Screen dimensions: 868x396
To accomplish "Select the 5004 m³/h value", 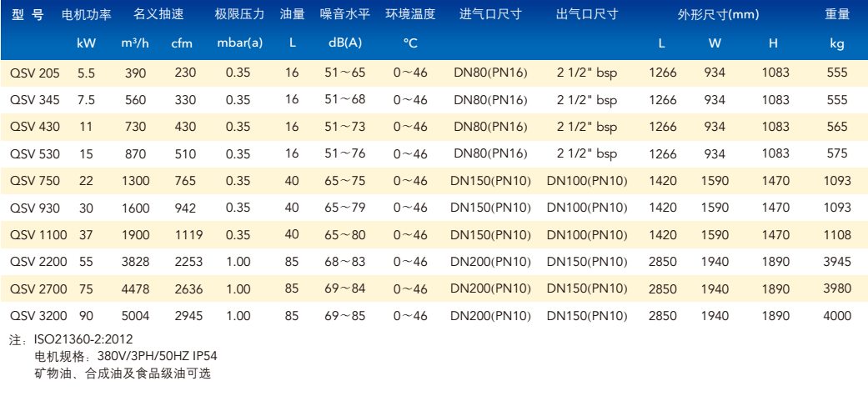I will coord(135,315).
